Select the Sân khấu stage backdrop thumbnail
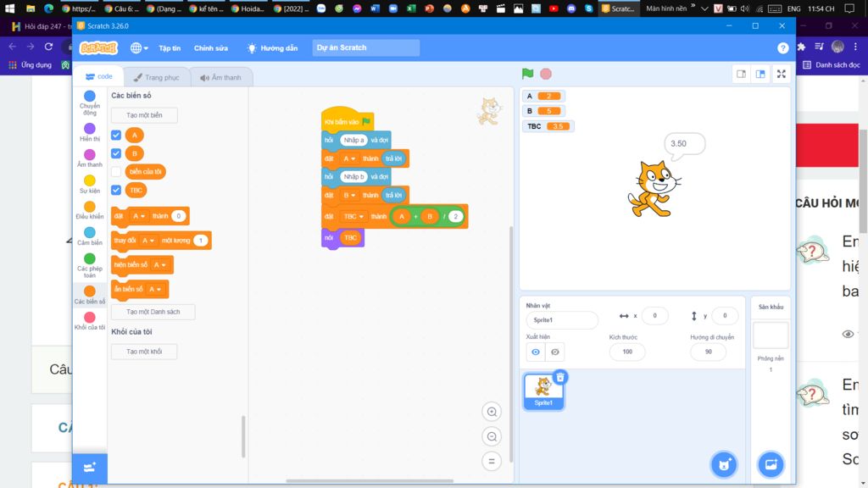The width and height of the screenshot is (868, 488). click(771, 335)
